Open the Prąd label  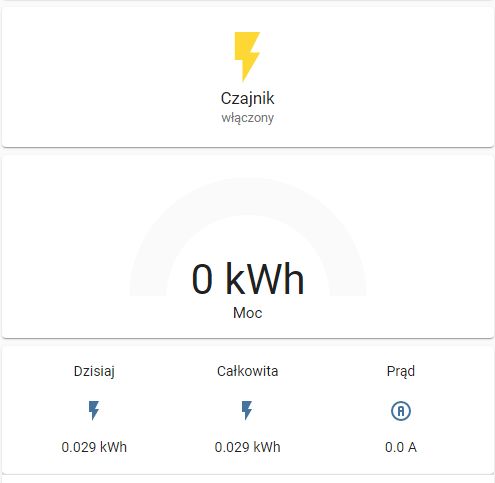pos(401,371)
